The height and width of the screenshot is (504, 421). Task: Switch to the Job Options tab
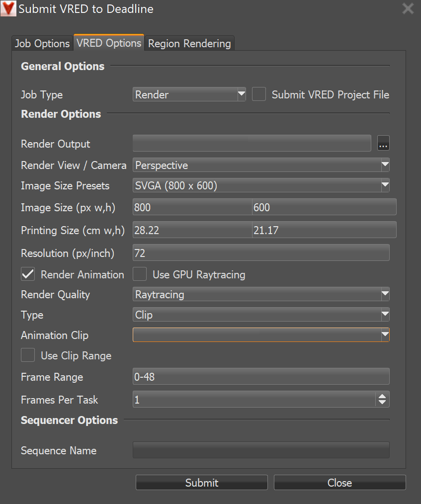42,43
